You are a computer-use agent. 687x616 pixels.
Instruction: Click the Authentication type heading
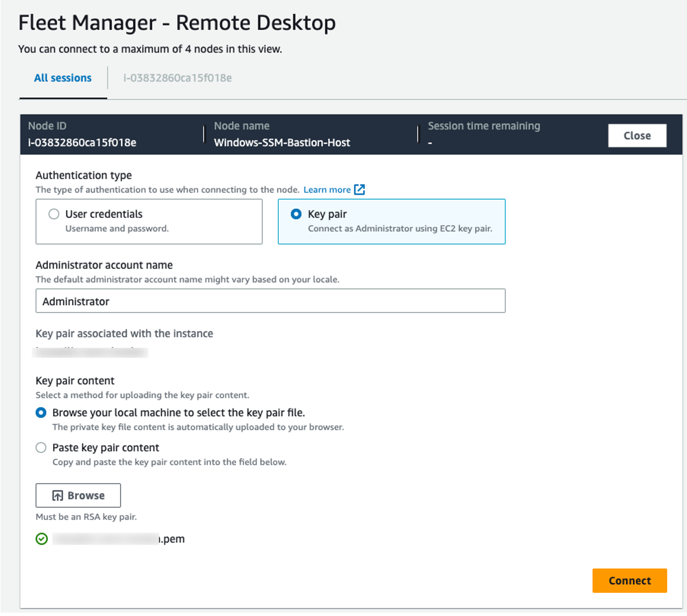84,175
